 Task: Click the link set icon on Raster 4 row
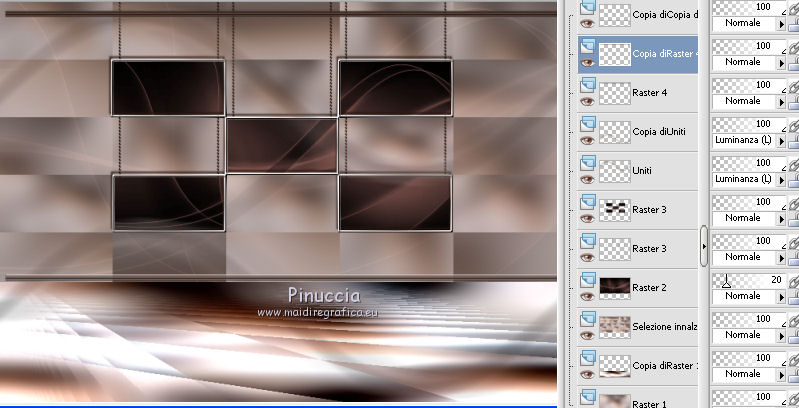pos(794,88)
